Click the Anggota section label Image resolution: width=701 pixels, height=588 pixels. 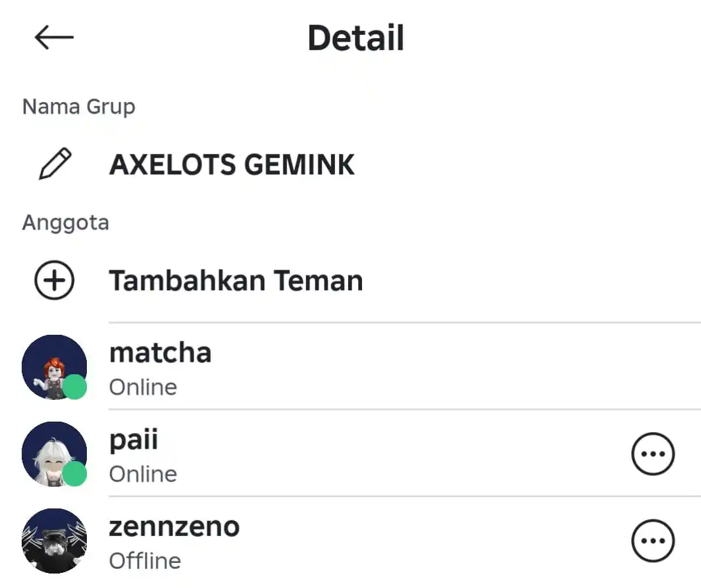66,222
